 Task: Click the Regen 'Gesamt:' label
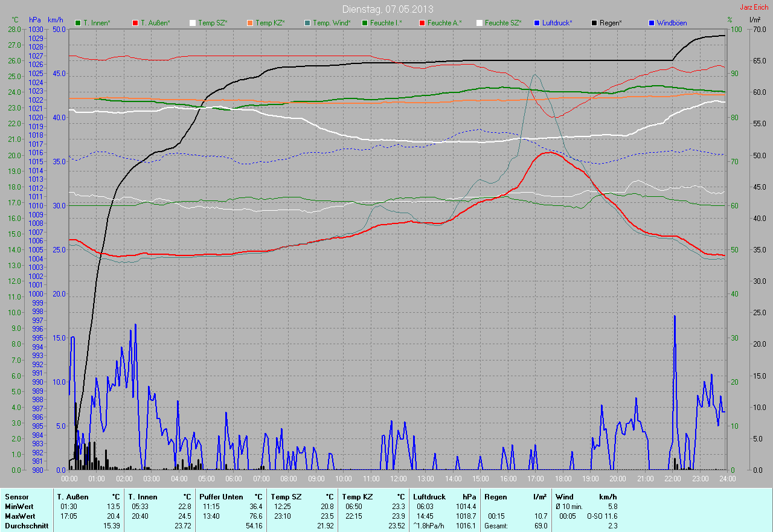[496, 525]
